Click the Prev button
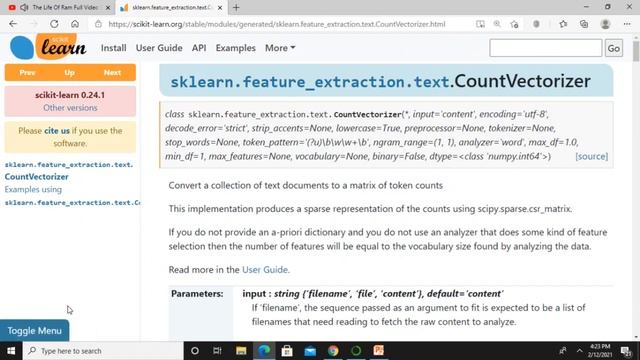This screenshot has width=640, height=360. tap(27, 73)
